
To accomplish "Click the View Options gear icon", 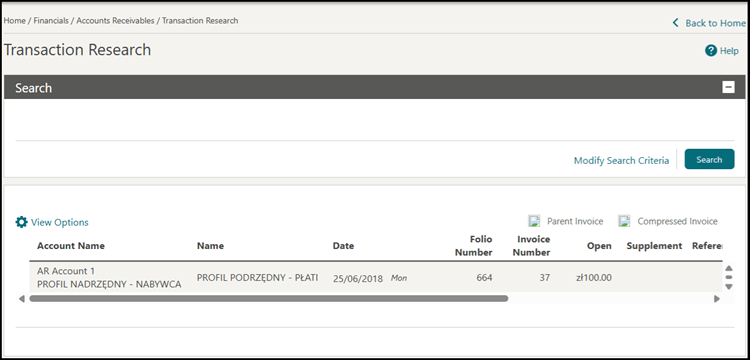I will click(x=22, y=222).
